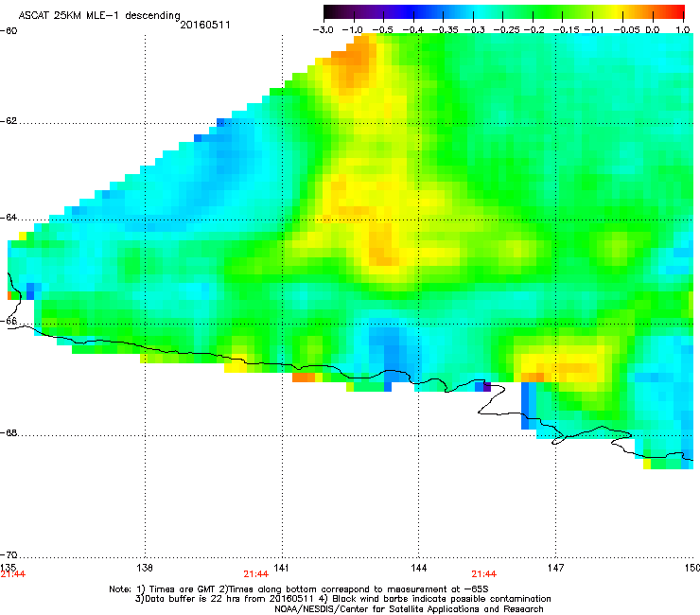
Task: Select the '-0.5' color scale label
Action: (382, 30)
